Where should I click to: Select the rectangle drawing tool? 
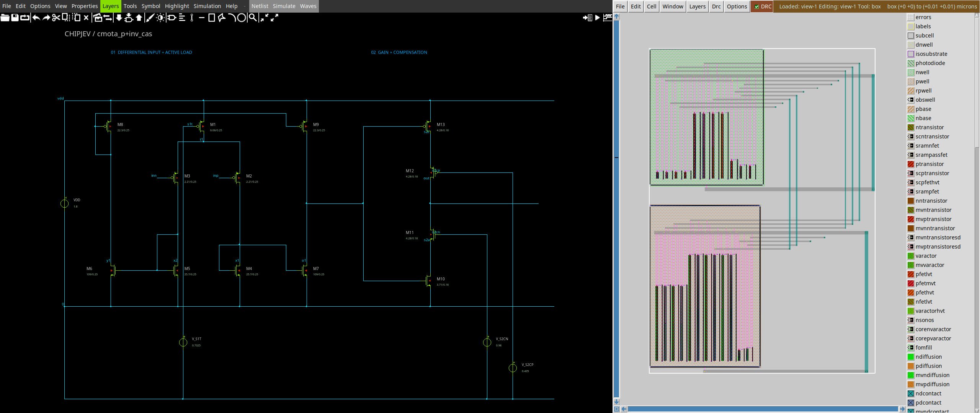pos(211,18)
